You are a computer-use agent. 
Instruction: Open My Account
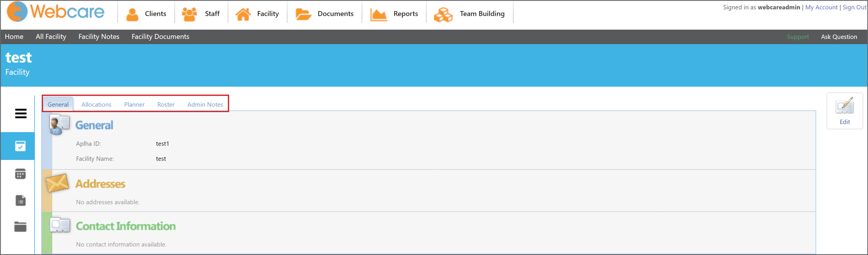coord(821,7)
